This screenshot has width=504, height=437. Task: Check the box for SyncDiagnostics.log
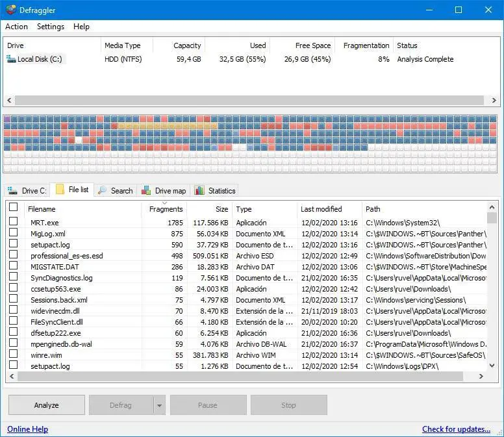pyautogui.click(x=13, y=277)
